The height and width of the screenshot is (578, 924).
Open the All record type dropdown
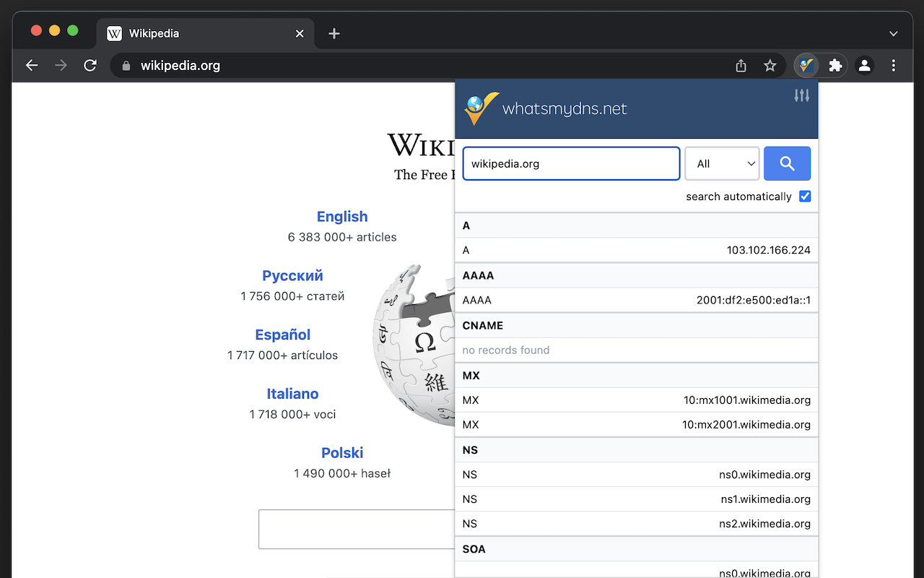[722, 163]
